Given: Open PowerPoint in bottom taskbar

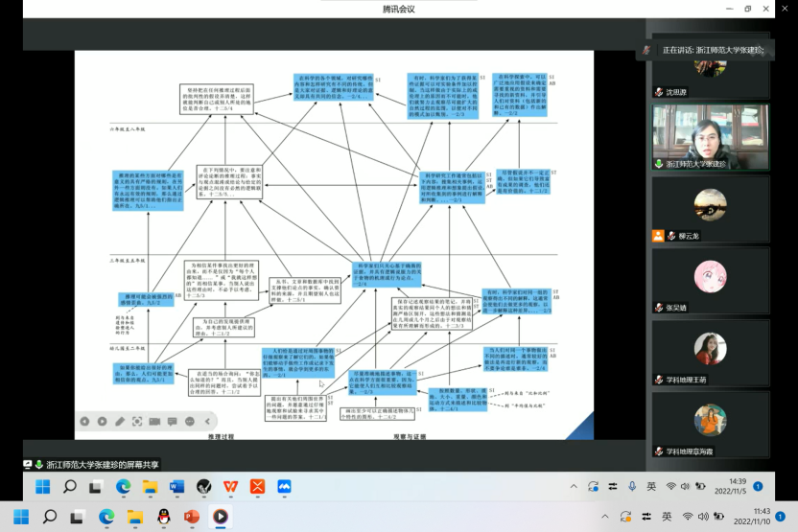Looking at the screenshot, I should 192,517.
